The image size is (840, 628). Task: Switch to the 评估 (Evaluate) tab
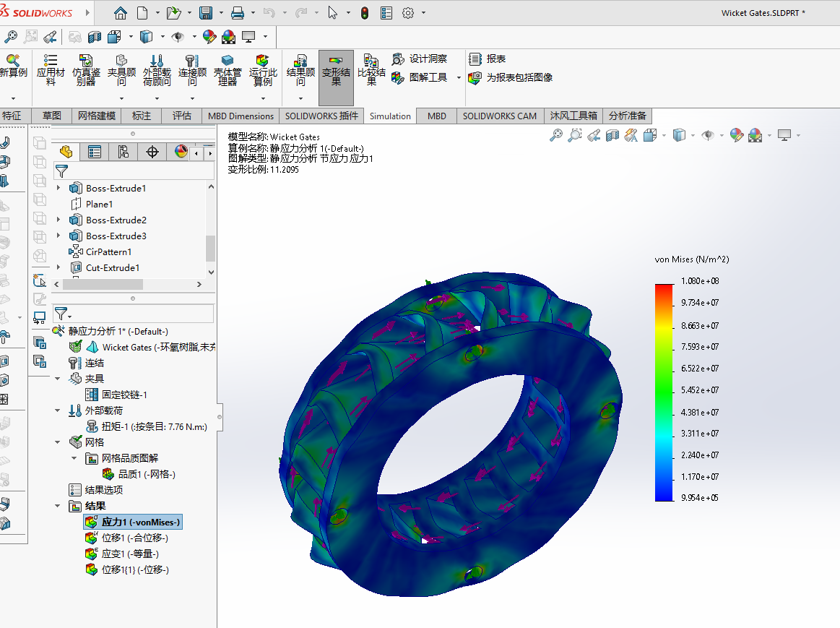(181, 116)
